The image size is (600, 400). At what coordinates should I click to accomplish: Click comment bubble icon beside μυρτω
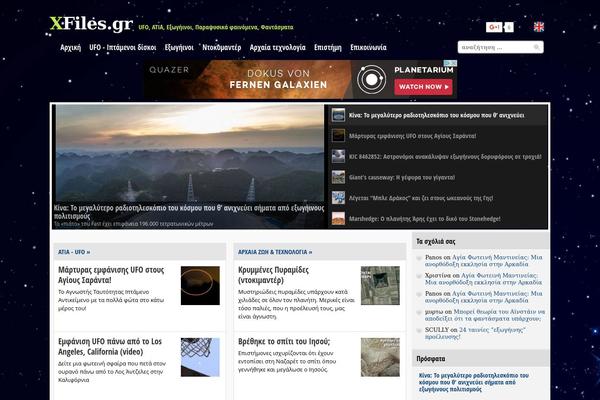coord(419,312)
